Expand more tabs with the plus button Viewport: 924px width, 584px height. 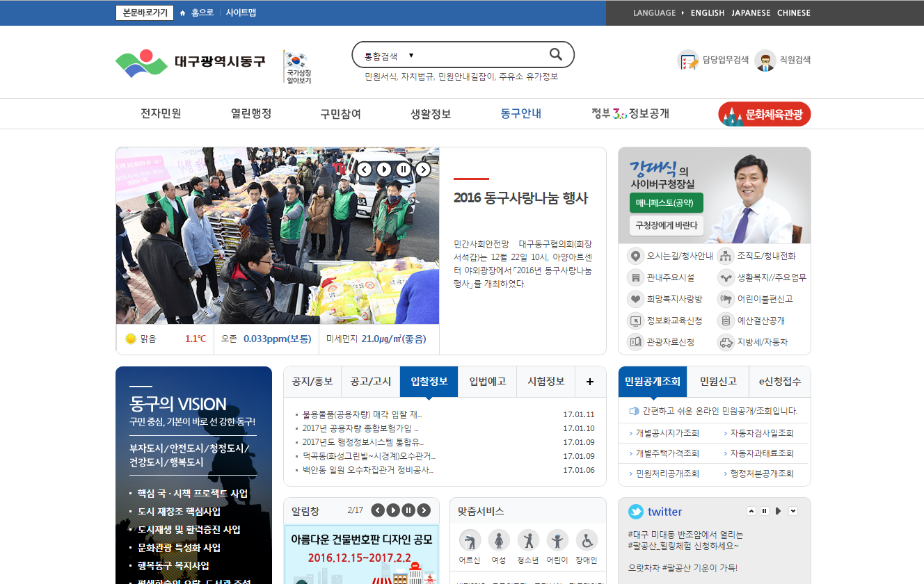[590, 382]
